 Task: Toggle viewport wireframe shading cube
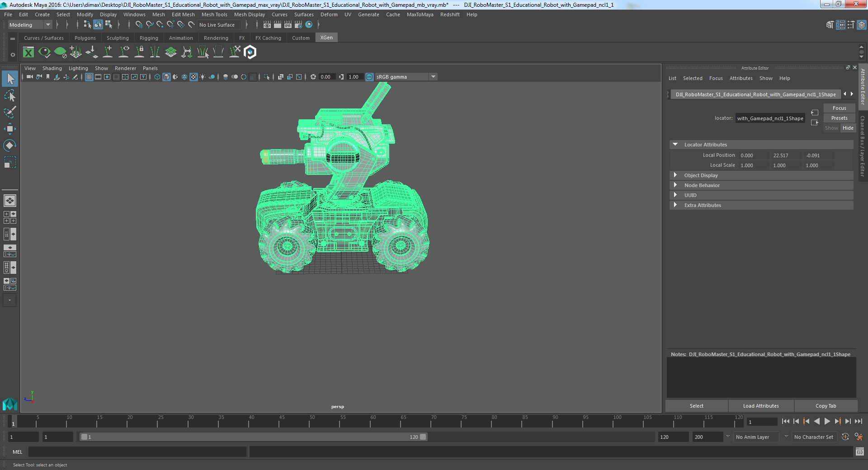[157, 77]
